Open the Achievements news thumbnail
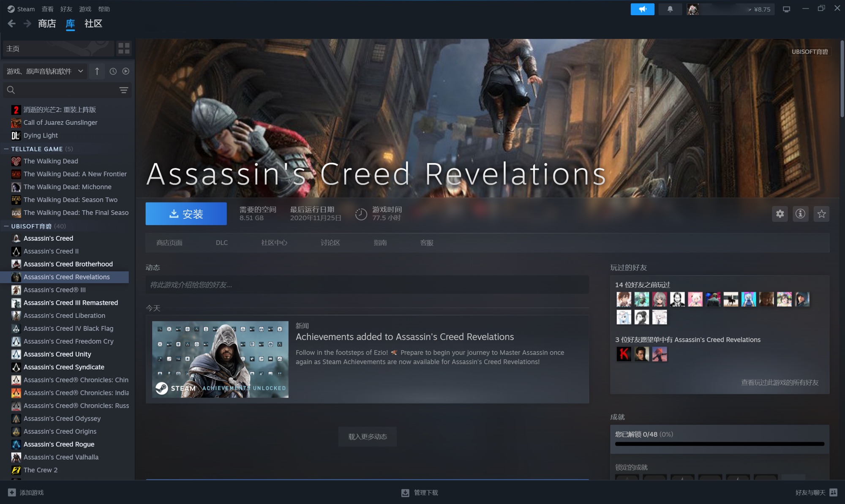Screen dimensions: 845x504 [220, 360]
